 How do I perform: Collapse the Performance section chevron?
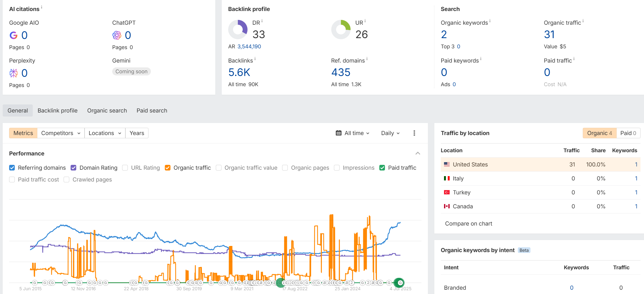[x=418, y=153]
